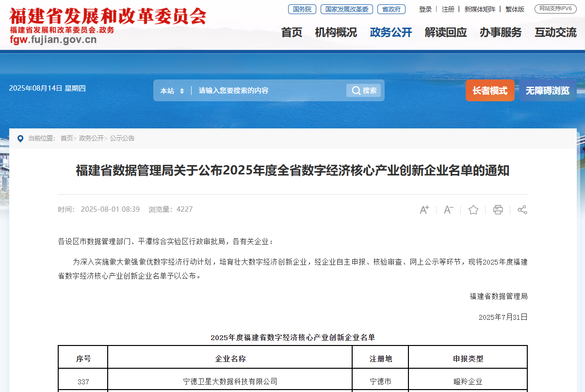Click the 搜索 magnifier search button
585x392 pixels.
point(364,91)
